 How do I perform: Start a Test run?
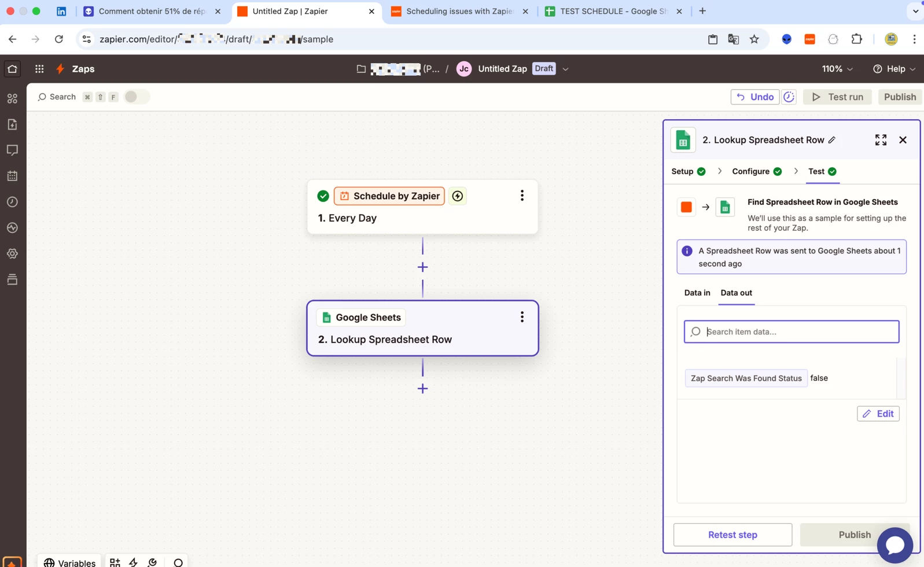click(837, 97)
